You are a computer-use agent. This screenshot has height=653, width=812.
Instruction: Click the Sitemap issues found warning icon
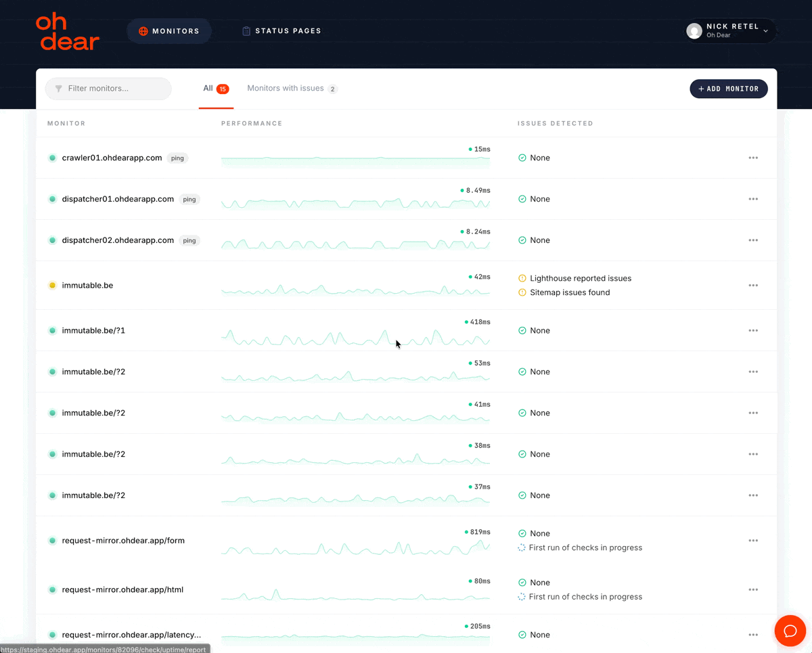522,292
